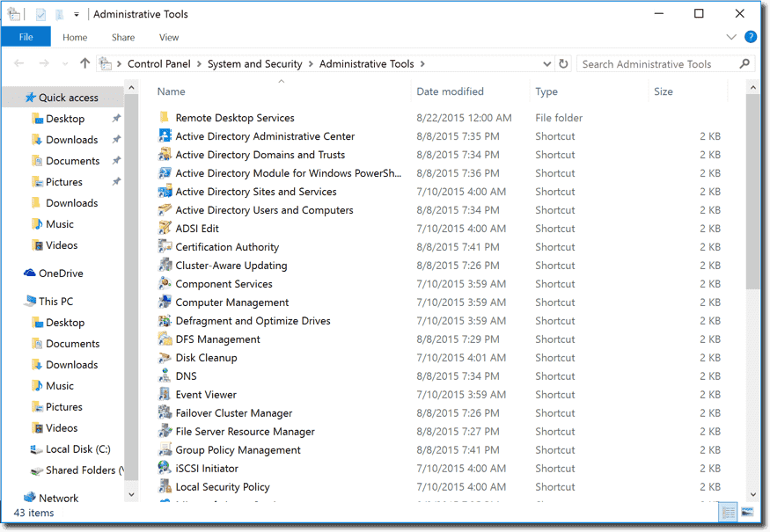Open Local Disk (C:) in navigation pane

tap(77, 449)
